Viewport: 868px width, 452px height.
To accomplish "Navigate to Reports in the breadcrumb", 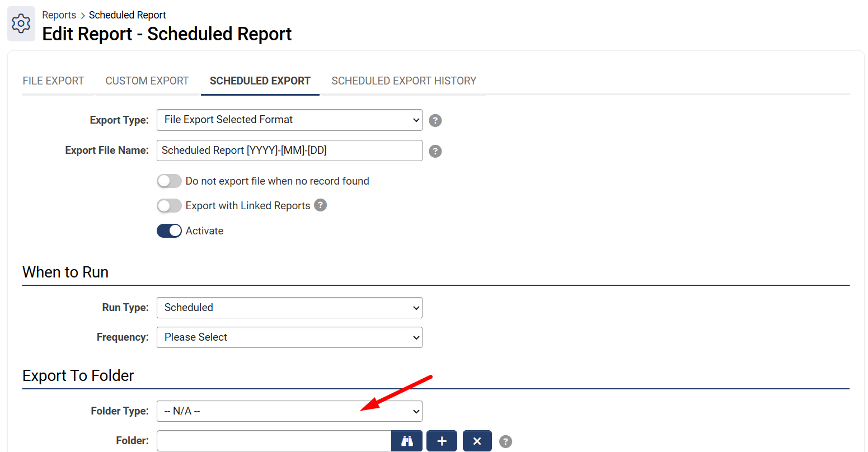I will [x=59, y=15].
